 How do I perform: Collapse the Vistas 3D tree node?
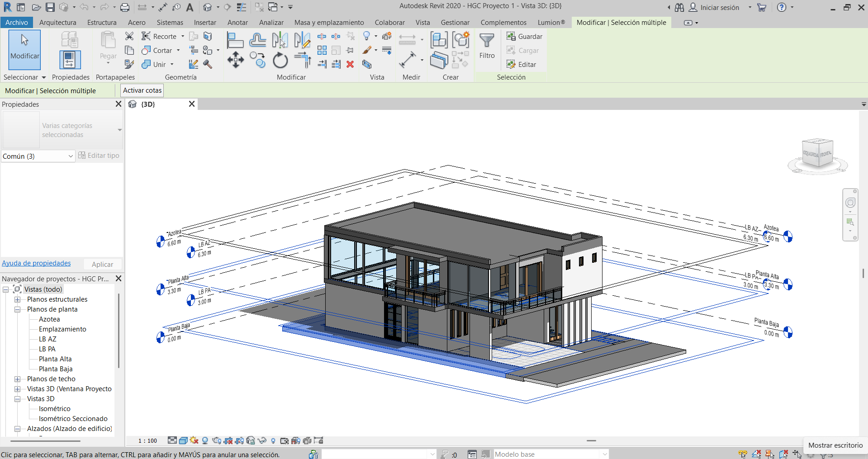tap(18, 399)
